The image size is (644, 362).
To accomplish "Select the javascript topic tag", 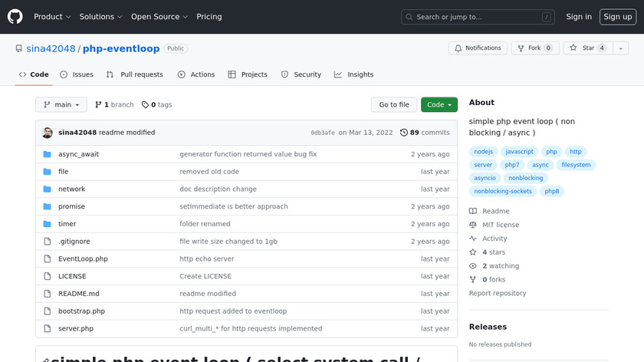I will tap(519, 152).
